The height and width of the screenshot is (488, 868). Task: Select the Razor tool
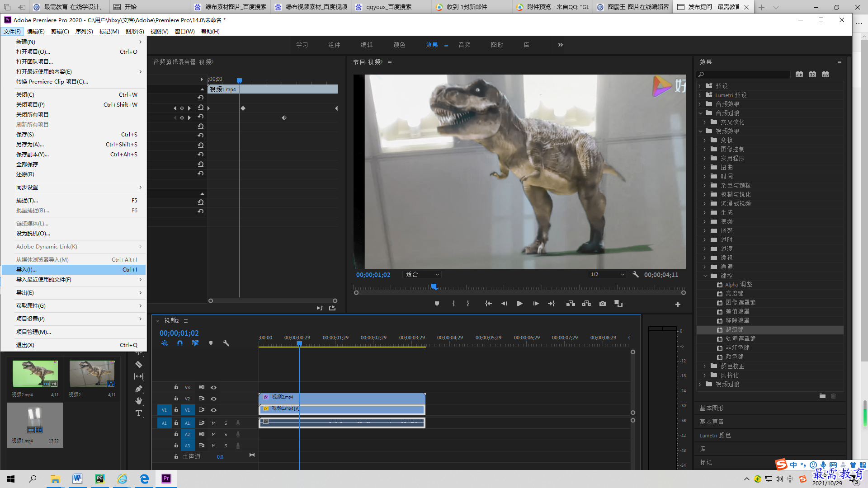tap(139, 364)
